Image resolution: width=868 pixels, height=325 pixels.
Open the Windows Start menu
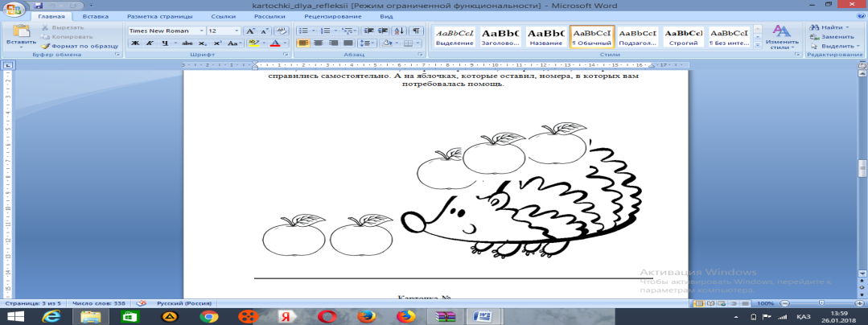pos(14,317)
